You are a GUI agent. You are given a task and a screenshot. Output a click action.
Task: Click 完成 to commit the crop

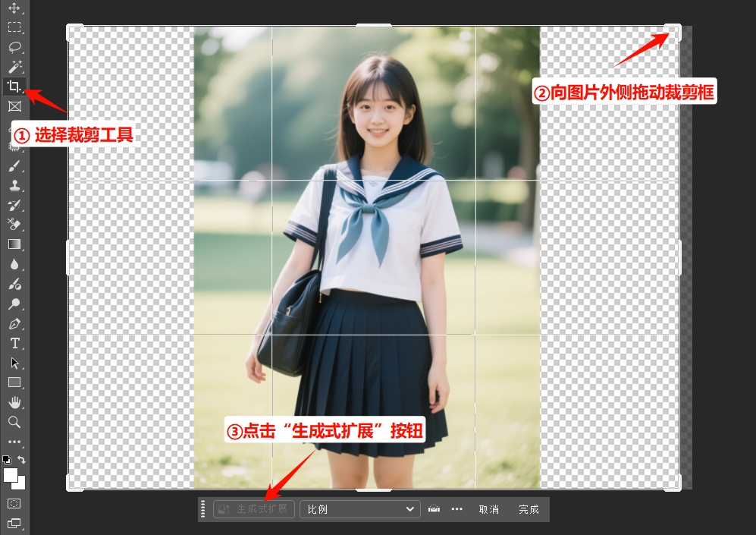529,509
